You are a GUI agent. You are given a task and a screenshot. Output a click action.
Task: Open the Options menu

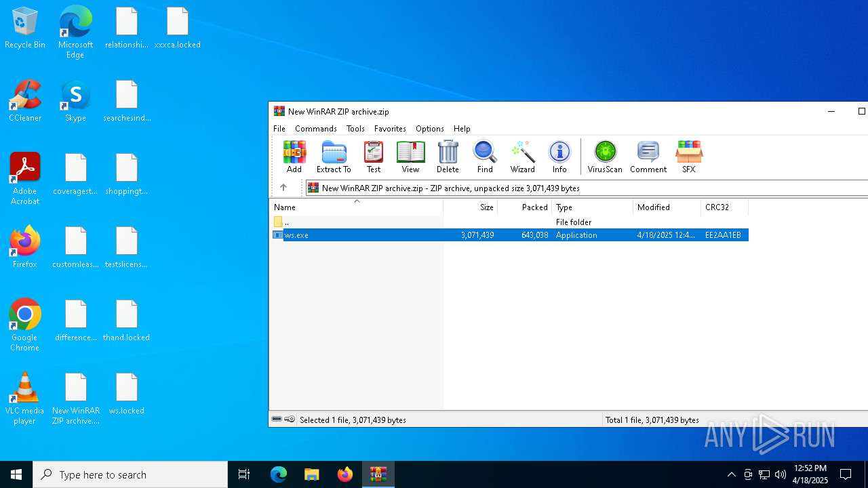point(430,128)
